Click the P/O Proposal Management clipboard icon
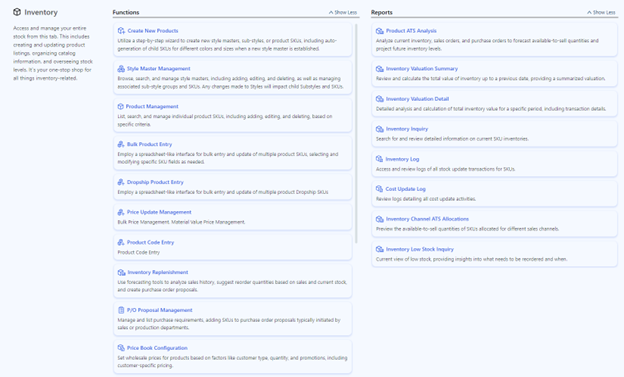 click(121, 310)
